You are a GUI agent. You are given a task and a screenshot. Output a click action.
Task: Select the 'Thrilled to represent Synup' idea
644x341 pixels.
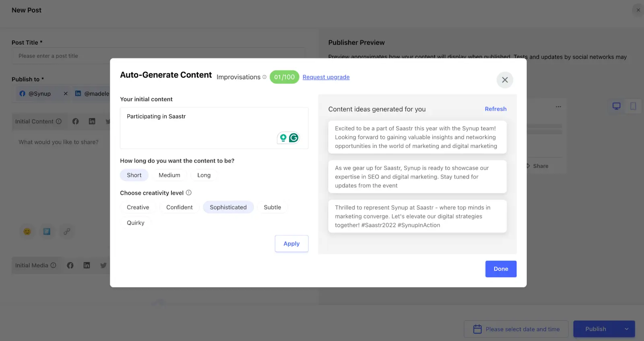[417, 216]
